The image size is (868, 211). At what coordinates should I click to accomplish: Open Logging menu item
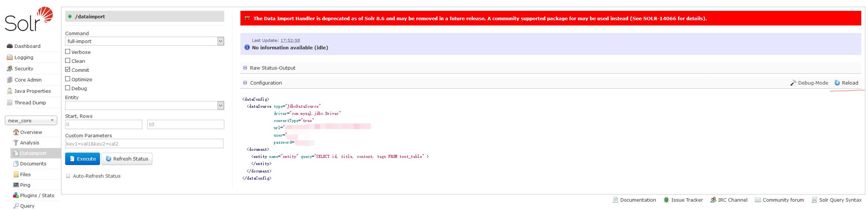(24, 57)
